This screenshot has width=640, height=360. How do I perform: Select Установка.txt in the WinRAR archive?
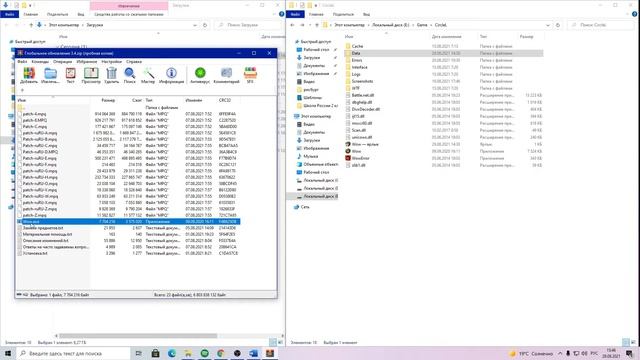(35, 253)
